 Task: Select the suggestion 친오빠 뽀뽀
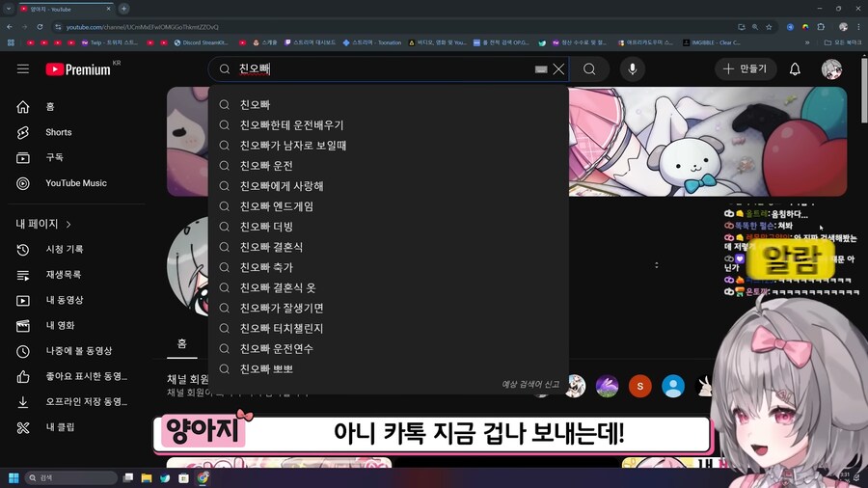pyautogui.click(x=389, y=369)
